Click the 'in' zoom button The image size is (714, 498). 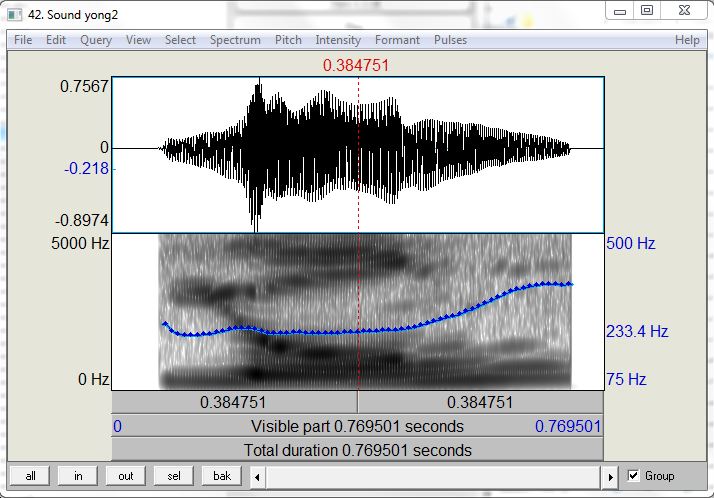pyautogui.click(x=78, y=476)
